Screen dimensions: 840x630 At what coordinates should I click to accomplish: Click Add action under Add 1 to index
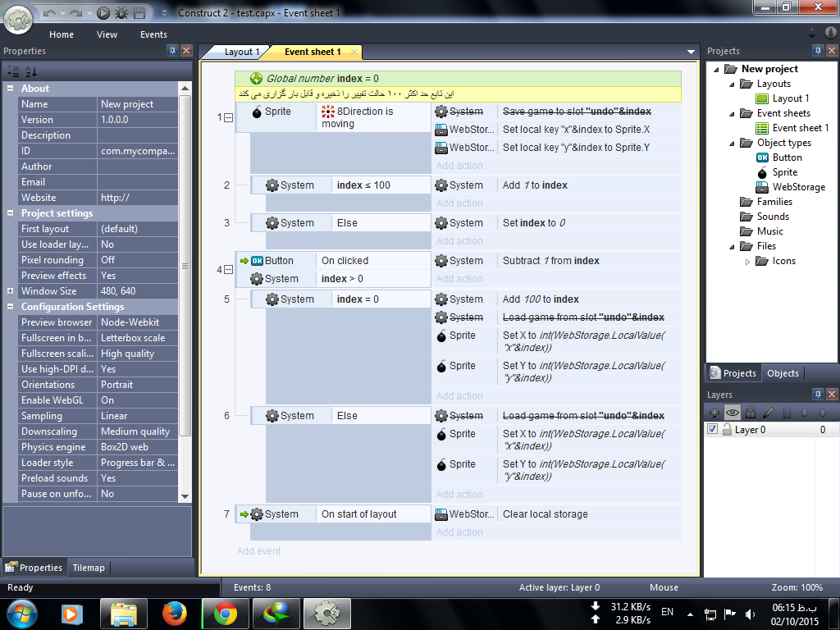[x=459, y=203]
